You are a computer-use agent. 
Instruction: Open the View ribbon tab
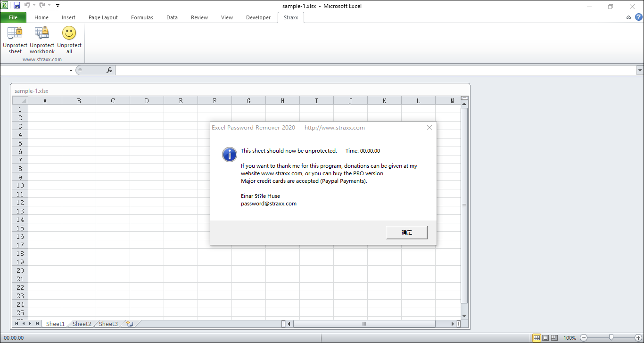coord(227,17)
